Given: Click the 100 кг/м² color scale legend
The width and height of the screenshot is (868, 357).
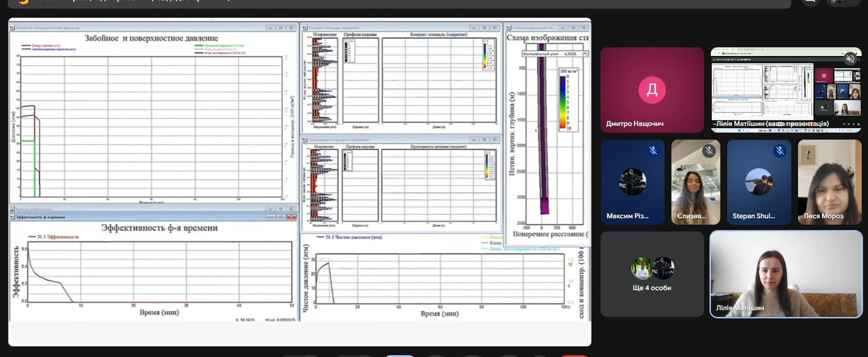Looking at the screenshot, I should [x=568, y=99].
